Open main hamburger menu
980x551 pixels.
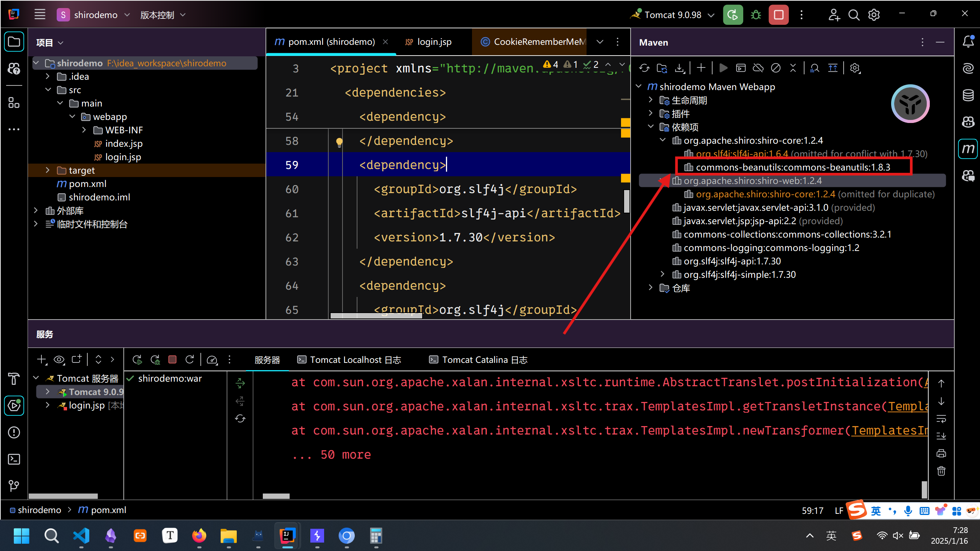click(x=40, y=15)
